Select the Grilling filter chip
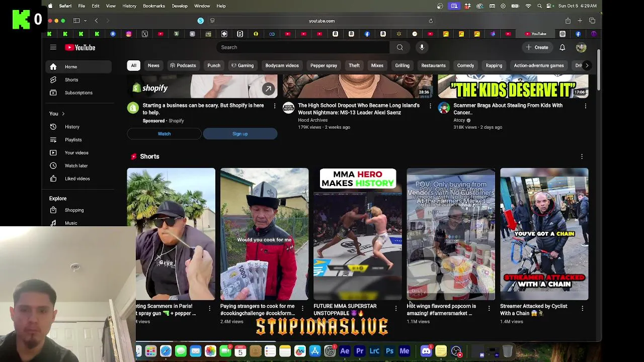This screenshot has width=644, height=362. pyautogui.click(x=402, y=65)
